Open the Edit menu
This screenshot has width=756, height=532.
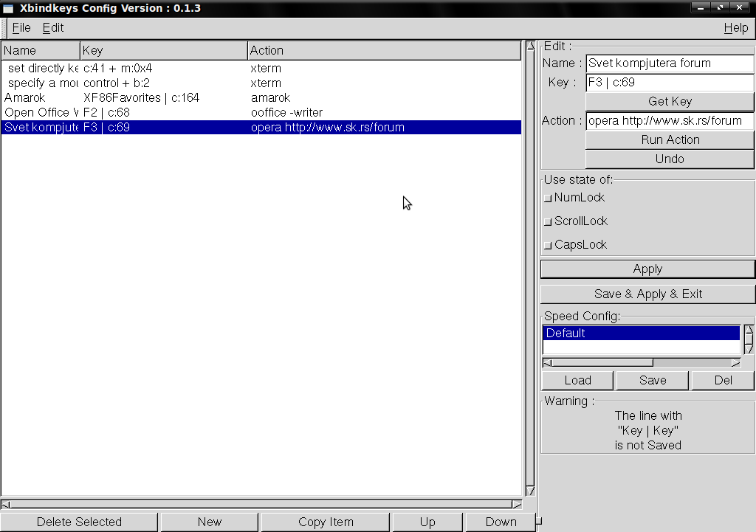(x=52, y=27)
